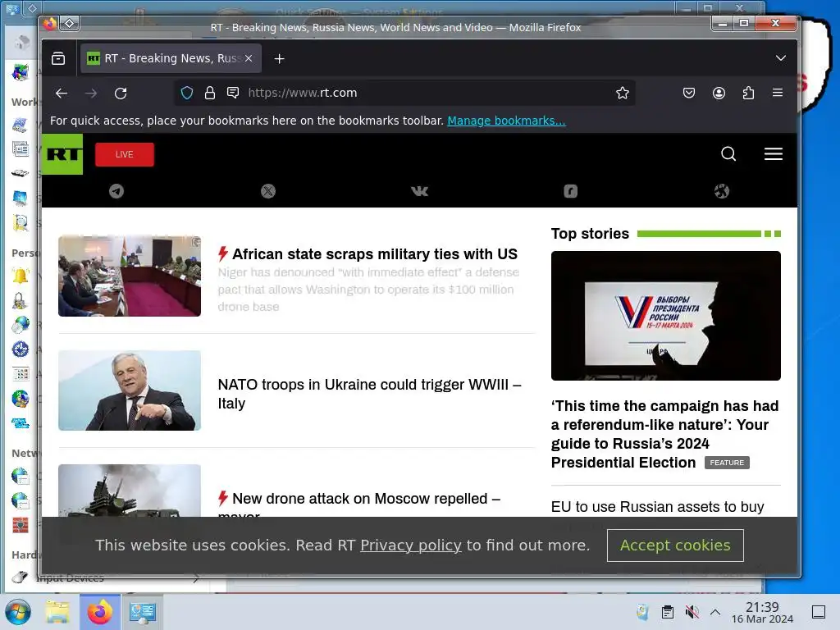Open the Russia's 2024 Presidential Election guide headline
The height and width of the screenshot is (630, 840).
click(664, 434)
